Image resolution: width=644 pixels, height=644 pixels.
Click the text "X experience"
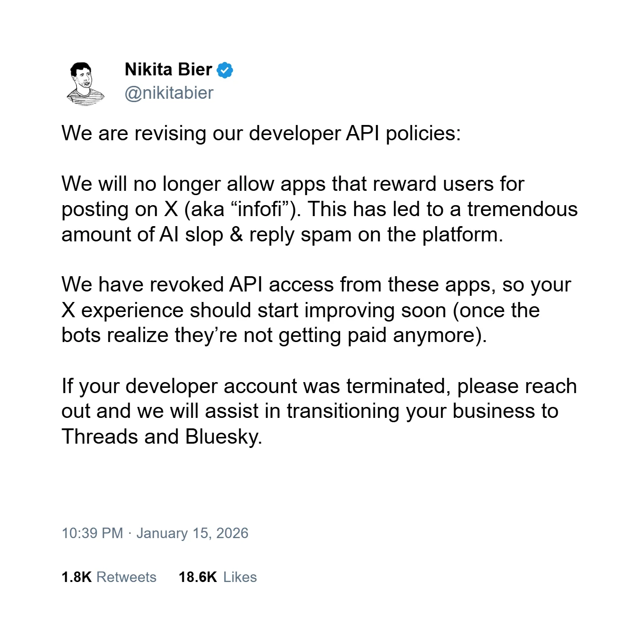coord(122,311)
